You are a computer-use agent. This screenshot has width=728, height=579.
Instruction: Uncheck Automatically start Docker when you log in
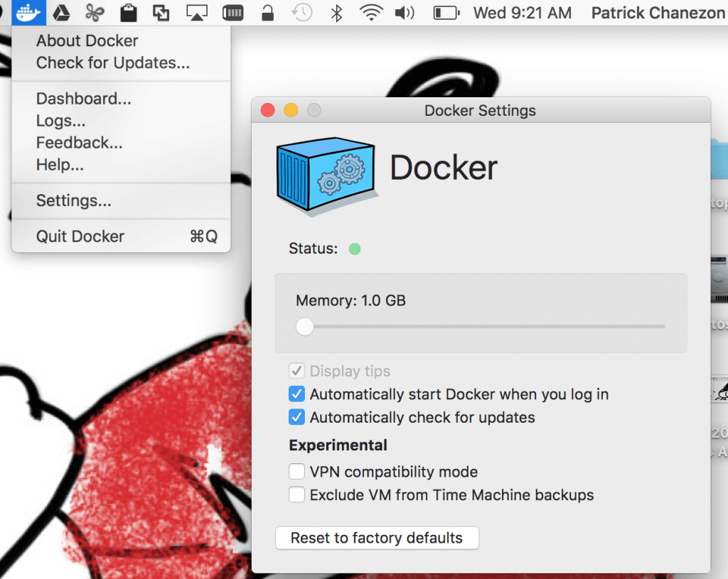296,394
